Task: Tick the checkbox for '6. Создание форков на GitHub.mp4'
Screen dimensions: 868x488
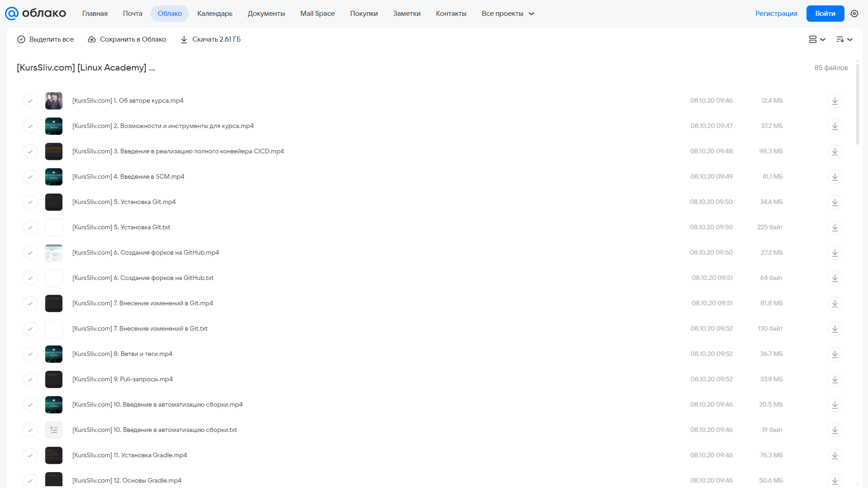Action: click(30, 253)
